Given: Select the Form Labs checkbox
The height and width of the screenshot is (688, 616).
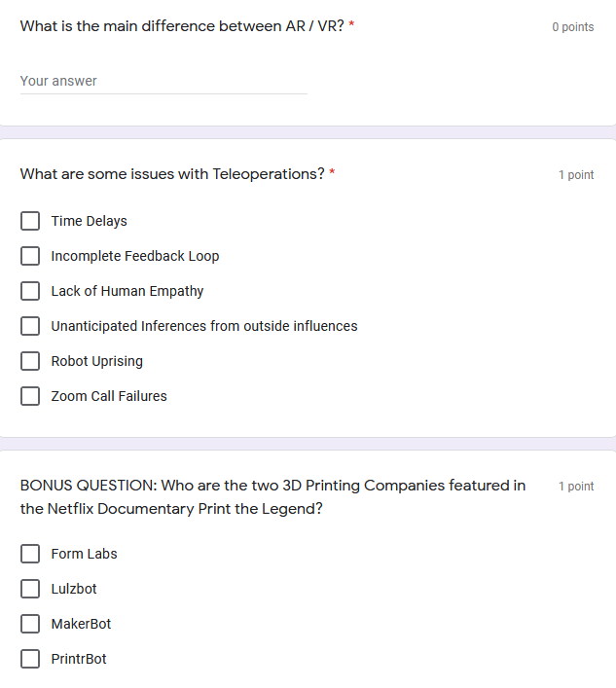Looking at the screenshot, I should pyautogui.click(x=31, y=554).
